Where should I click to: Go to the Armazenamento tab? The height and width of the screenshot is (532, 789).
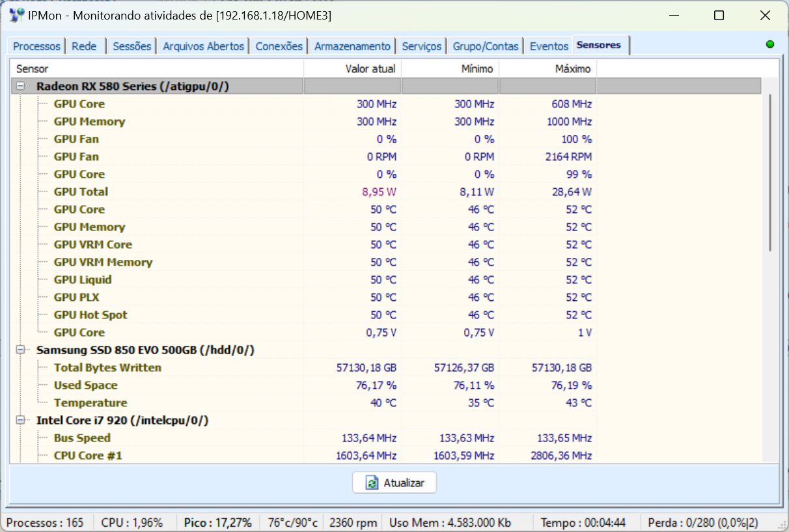[352, 46]
